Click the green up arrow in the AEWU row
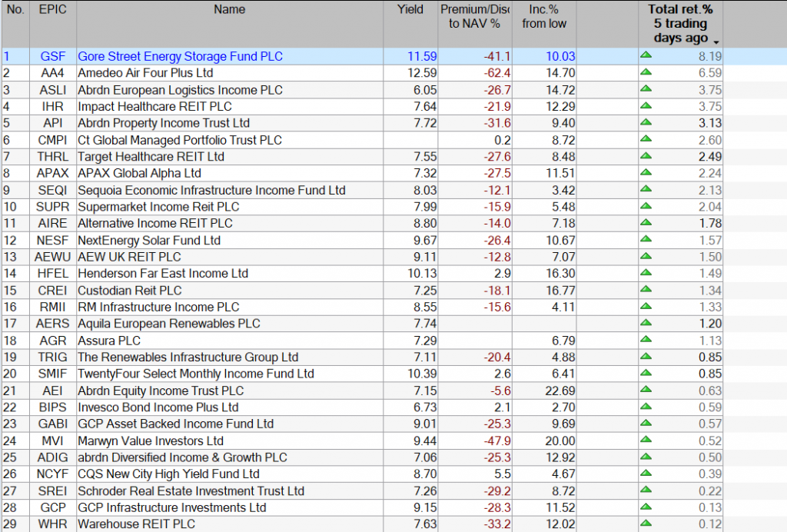This screenshot has height=532, width=787. (646, 256)
